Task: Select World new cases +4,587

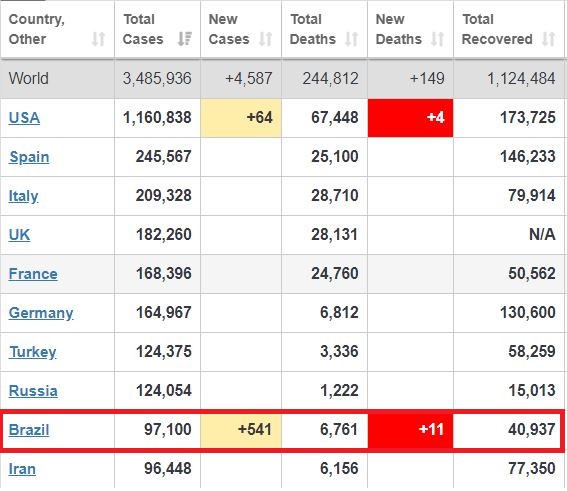Action: [x=248, y=78]
